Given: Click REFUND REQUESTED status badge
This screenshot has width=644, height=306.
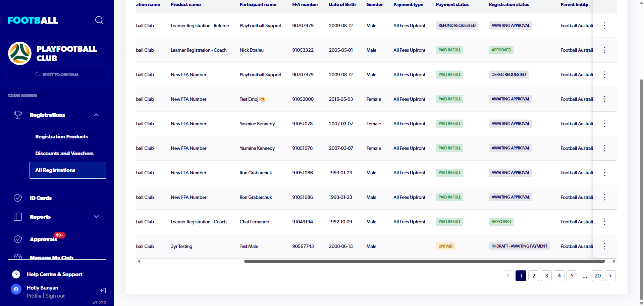Looking at the screenshot, I should pos(457,26).
